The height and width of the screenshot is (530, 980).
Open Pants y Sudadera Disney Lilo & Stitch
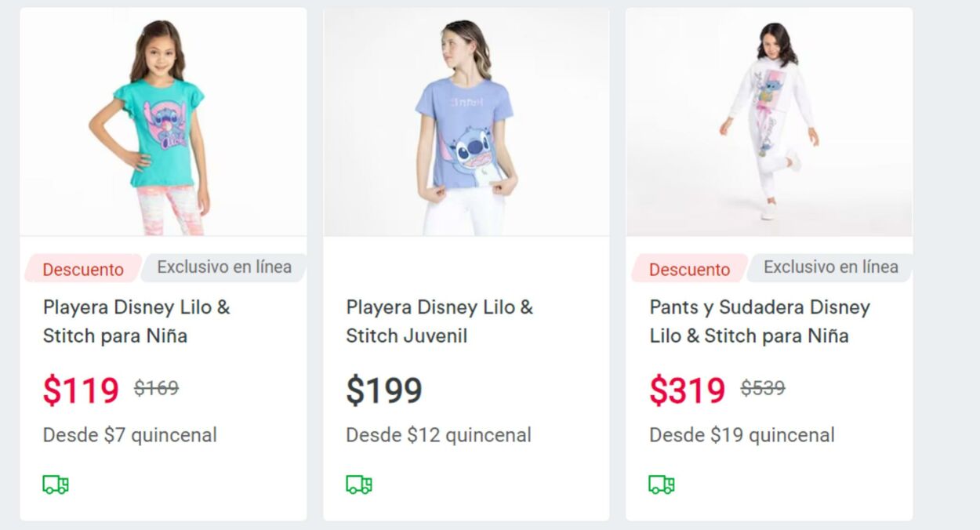point(759,321)
